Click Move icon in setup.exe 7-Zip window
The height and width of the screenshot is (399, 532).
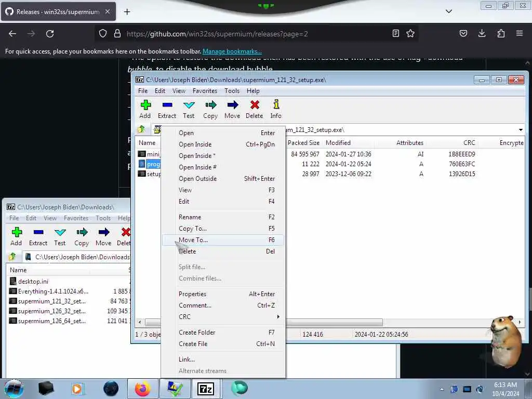pyautogui.click(x=232, y=105)
